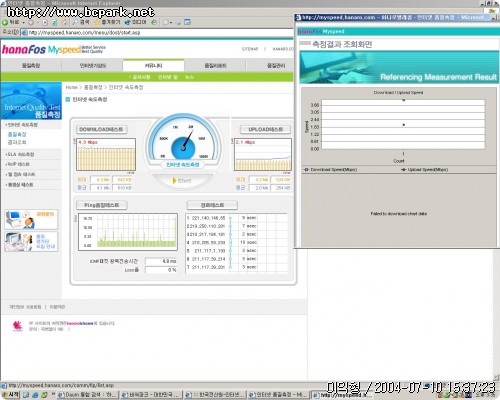Open the IE Media (미디어) toolbar button

(x=135, y=22)
